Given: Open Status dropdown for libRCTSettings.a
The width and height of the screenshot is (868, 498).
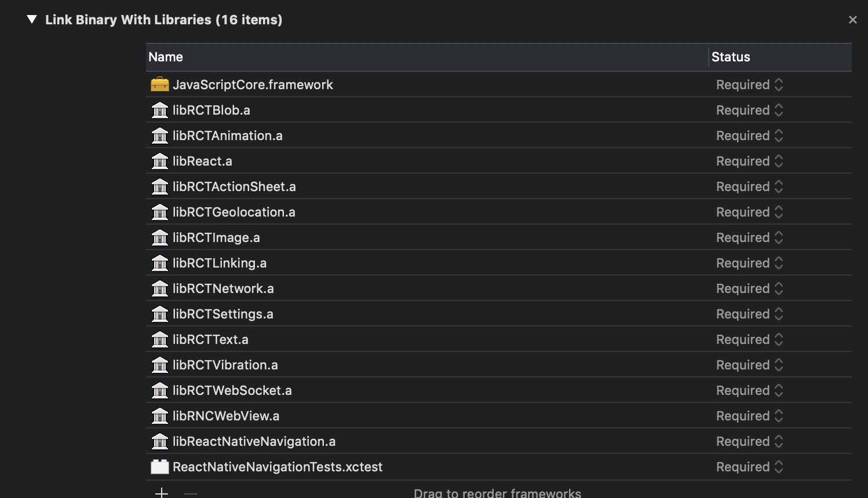Looking at the screenshot, I should [749, 314].
